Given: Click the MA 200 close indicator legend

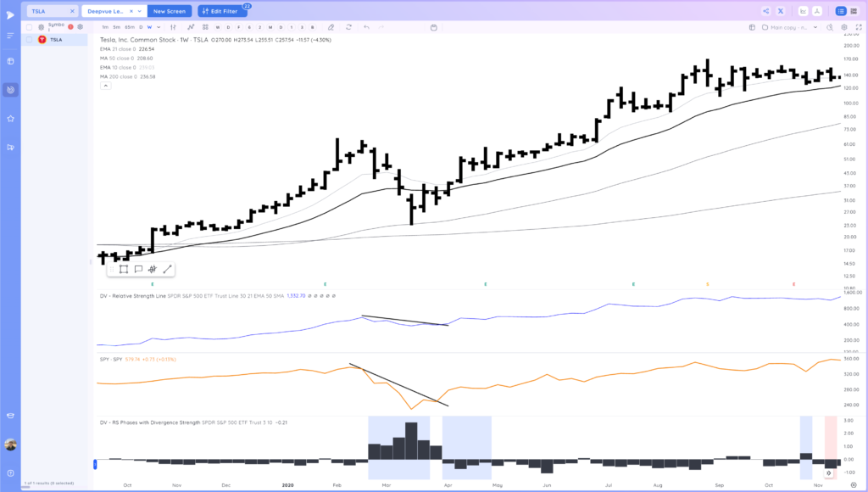Looking at the screenshot, I should point(127,77).
